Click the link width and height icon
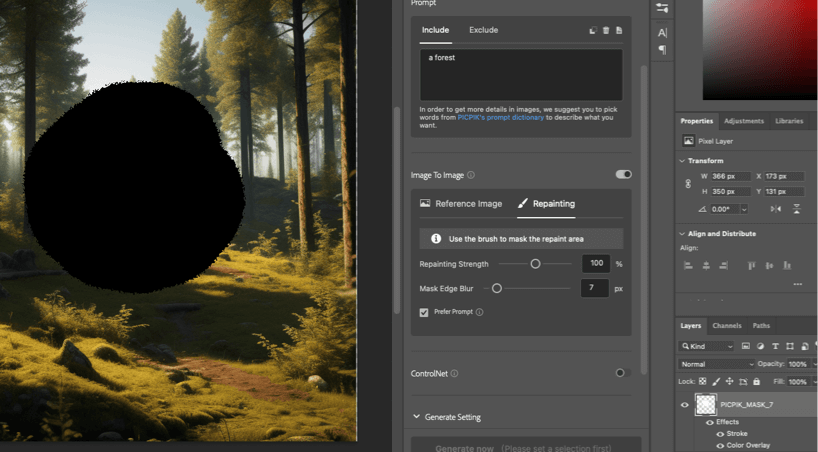This screenshot has height=452, width=818. pos(687,184)
